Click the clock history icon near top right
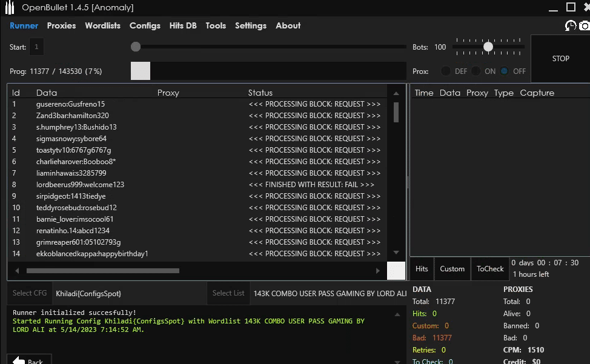 coord(571,25)
